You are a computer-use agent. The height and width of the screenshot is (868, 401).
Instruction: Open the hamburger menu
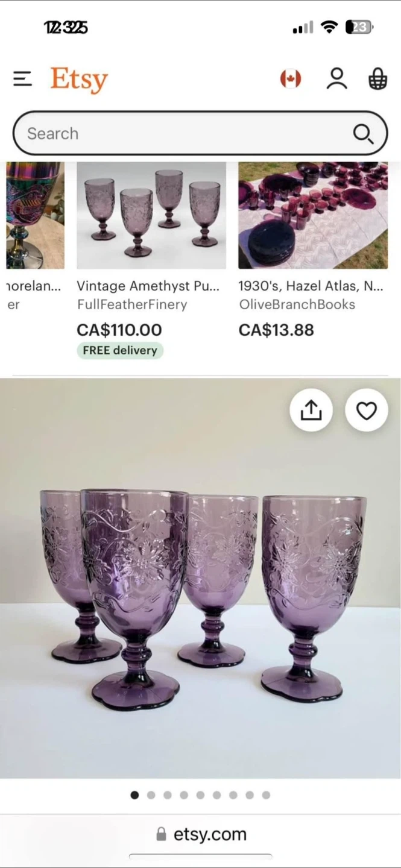point(22,79)
